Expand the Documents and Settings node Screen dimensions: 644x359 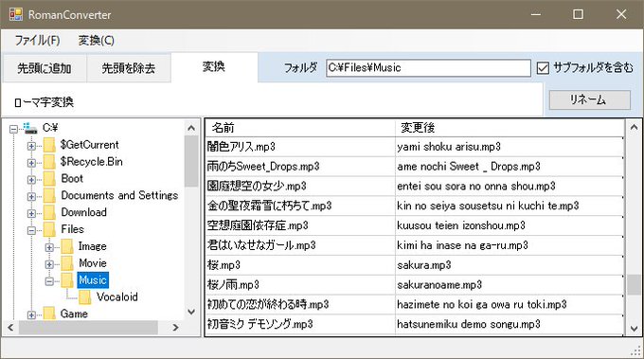pos(31,196)
